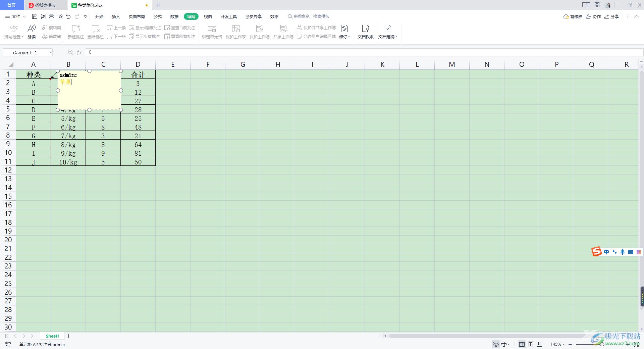Click the Print icon in quick access toolbar
Viewport: 644px width, 349px height.
[51, 16]
